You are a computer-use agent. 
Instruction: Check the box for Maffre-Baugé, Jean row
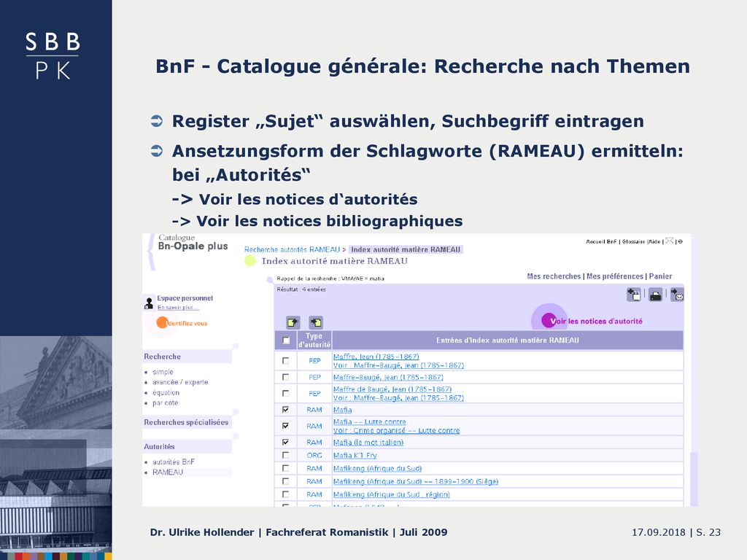(x=286, y=377)
